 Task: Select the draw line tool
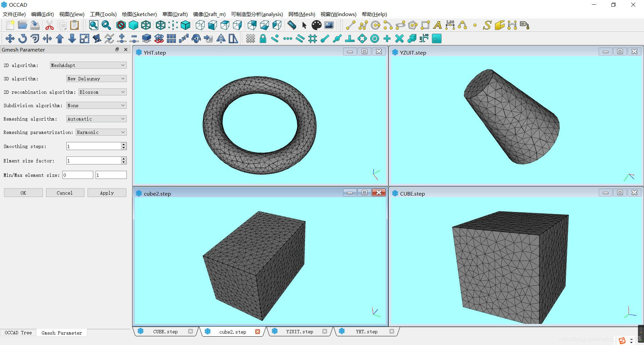pyautogui.click(x=351, y=25)
